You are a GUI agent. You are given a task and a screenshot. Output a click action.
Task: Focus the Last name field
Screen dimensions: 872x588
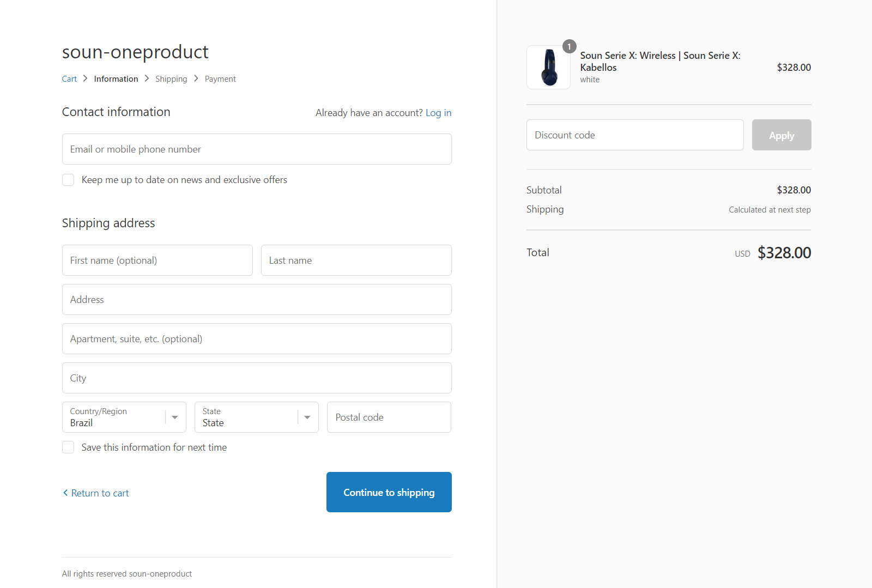[x=356, y=260]
